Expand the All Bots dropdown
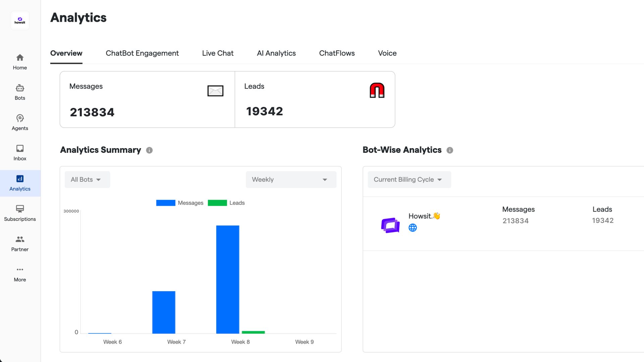644x362 pixels. click(x=87, y=180)
